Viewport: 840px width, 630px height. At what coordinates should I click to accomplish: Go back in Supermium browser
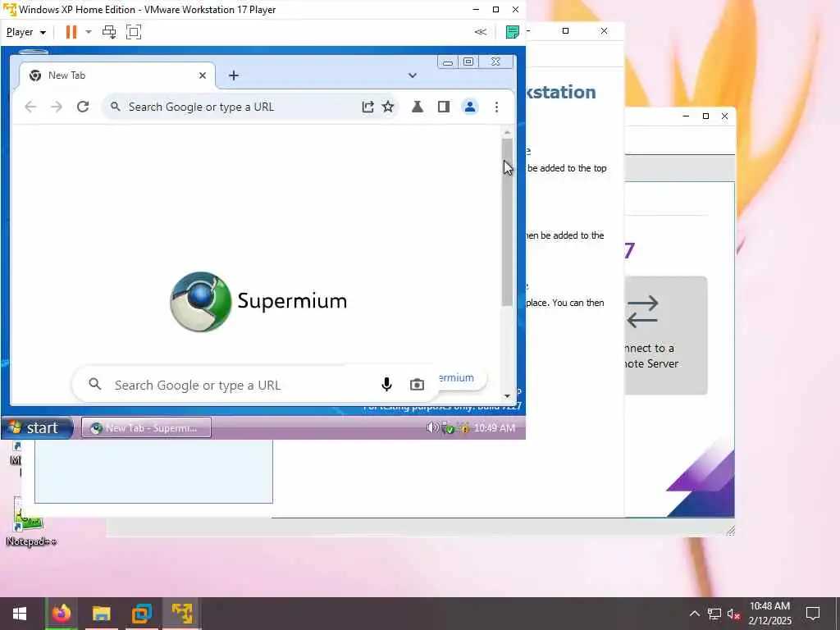(x=30, y=107)
